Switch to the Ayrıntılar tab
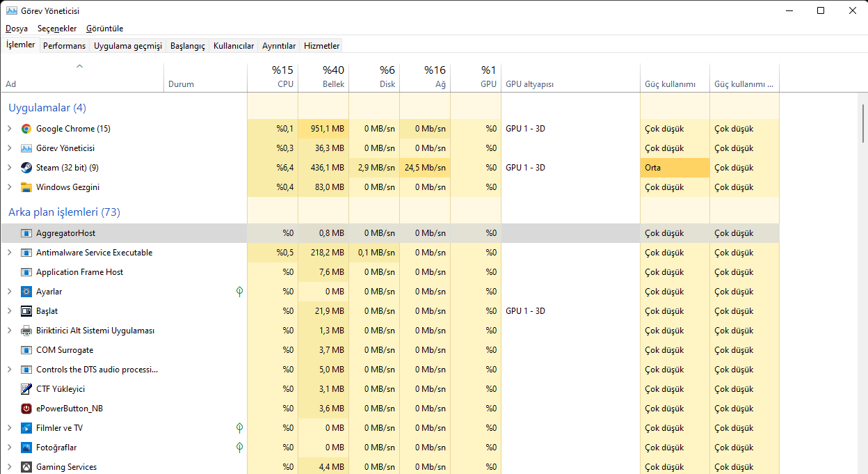The height and width of the screenshot is (474, 868). click(279, 46)
